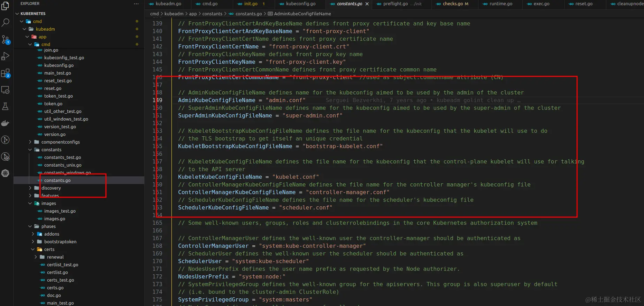
Task: Open util_windows_test.go file
Action: click(x=66, y=119)
